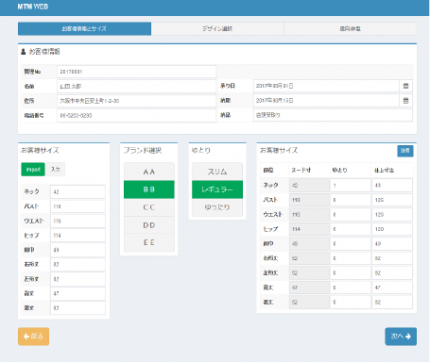
Task: Select the 入力 toggle next to import
Action: tap(55, 169)
